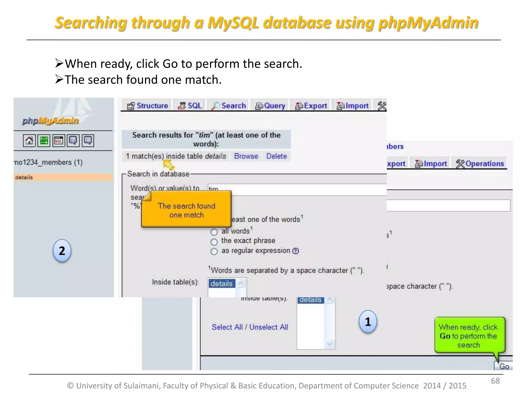Click the Unselect All link
532x399 pixels.
pos(269,327)
